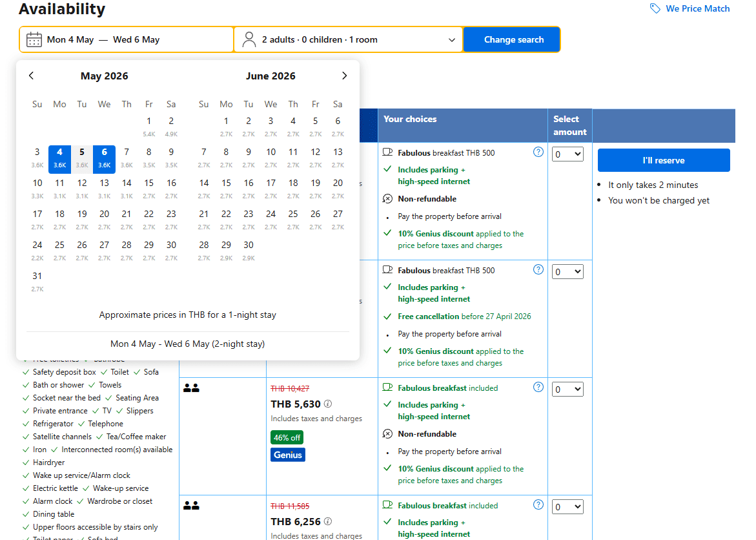Click the info icon next to THB 5,630
Viewport: 756px width, 540px height.
tap(327, 404)
